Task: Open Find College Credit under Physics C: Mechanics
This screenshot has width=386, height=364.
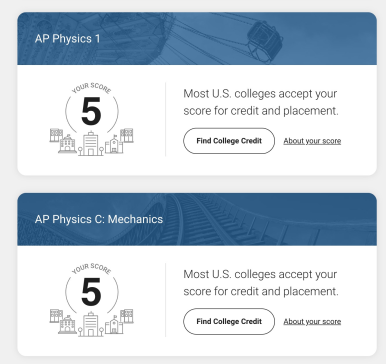Action: [x=229, y=322]
